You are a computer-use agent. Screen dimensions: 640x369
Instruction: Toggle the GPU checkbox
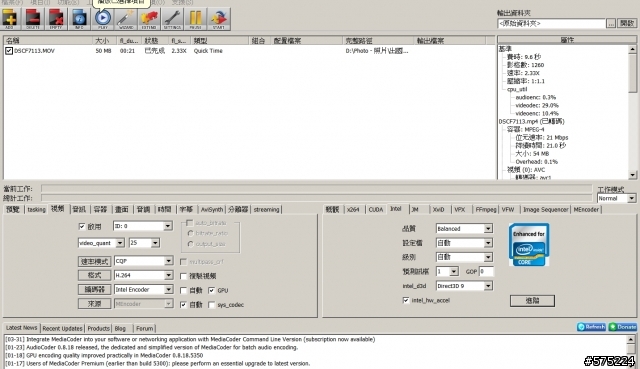coord(211,291)
